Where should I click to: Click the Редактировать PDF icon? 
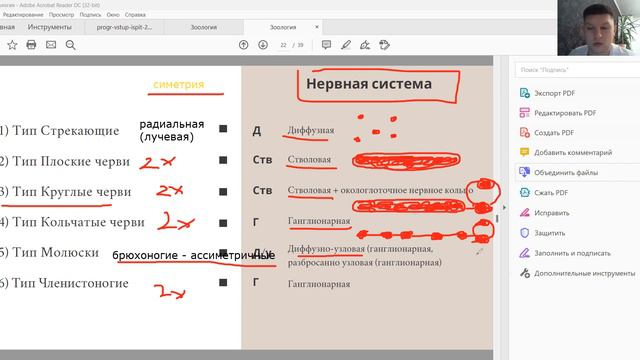pyautogui.click(x=524, y=113)
